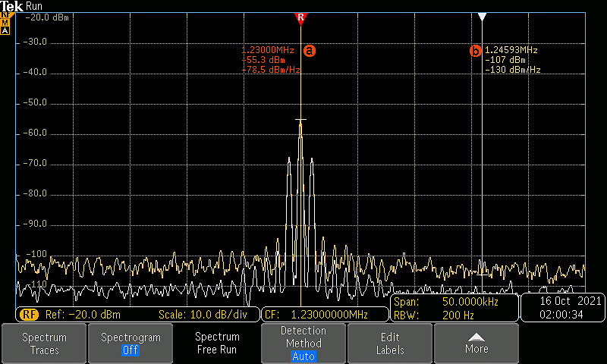This screenshot has width=607, height=364.
Task: Click the -20.0 dBm axis label
Action: point(46,17)
